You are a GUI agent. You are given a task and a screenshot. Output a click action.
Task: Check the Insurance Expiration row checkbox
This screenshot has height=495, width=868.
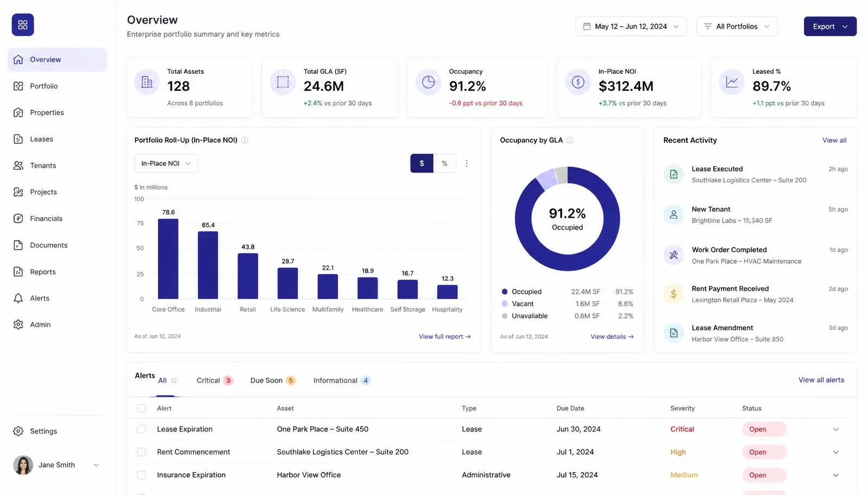[x=142, y=475]
